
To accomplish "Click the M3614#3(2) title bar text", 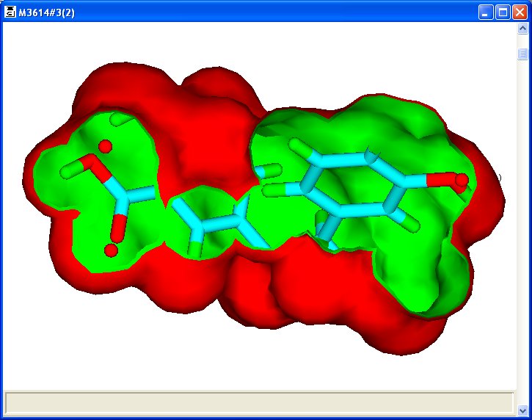I will (45, 12).
